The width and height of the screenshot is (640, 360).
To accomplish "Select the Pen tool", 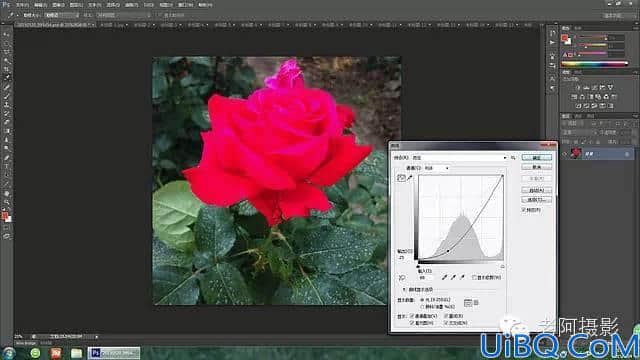I will (6, 158).
